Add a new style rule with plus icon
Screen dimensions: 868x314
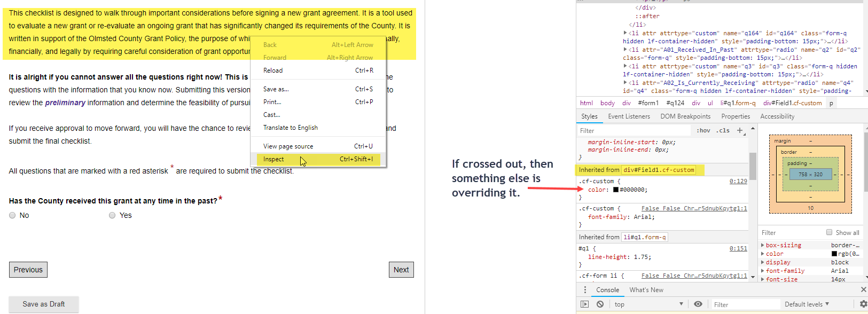(x=740, y=130)
